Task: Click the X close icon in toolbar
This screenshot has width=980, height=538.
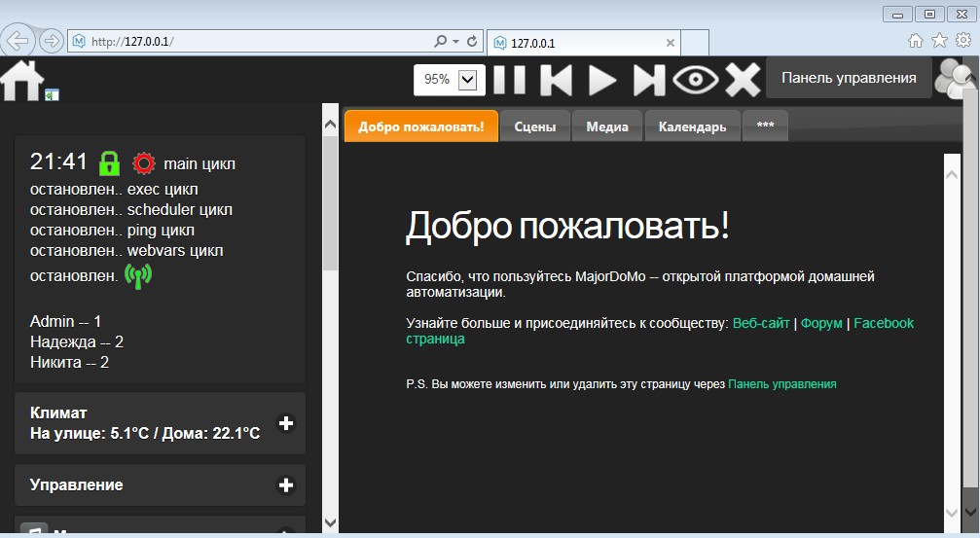Action: coord(743,80)
